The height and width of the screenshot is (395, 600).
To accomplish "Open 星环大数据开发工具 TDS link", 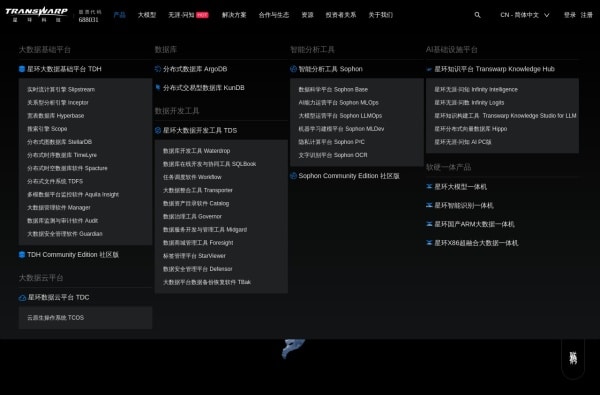I will pos(200,131).
